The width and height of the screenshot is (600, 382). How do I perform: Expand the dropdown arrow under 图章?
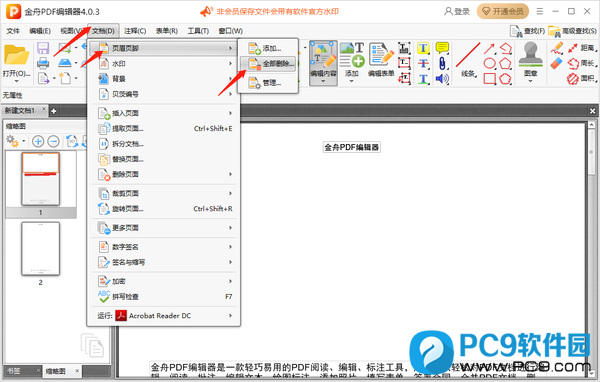coord(530,81)
